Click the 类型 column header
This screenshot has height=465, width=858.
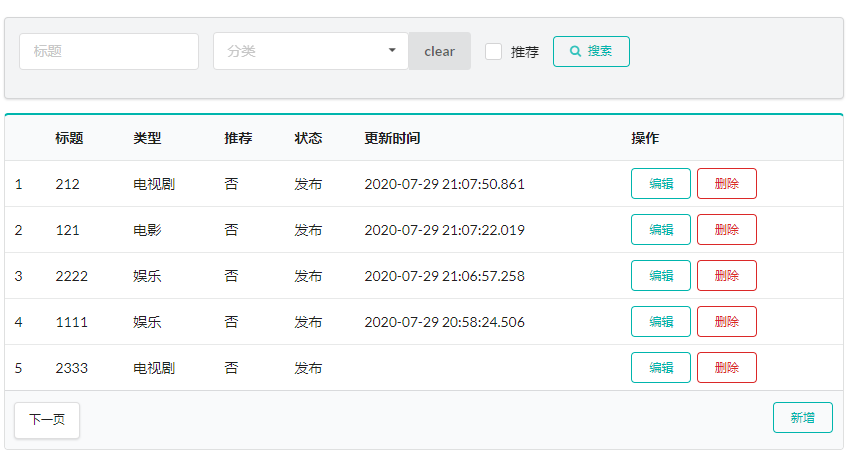tap(147, 138)
